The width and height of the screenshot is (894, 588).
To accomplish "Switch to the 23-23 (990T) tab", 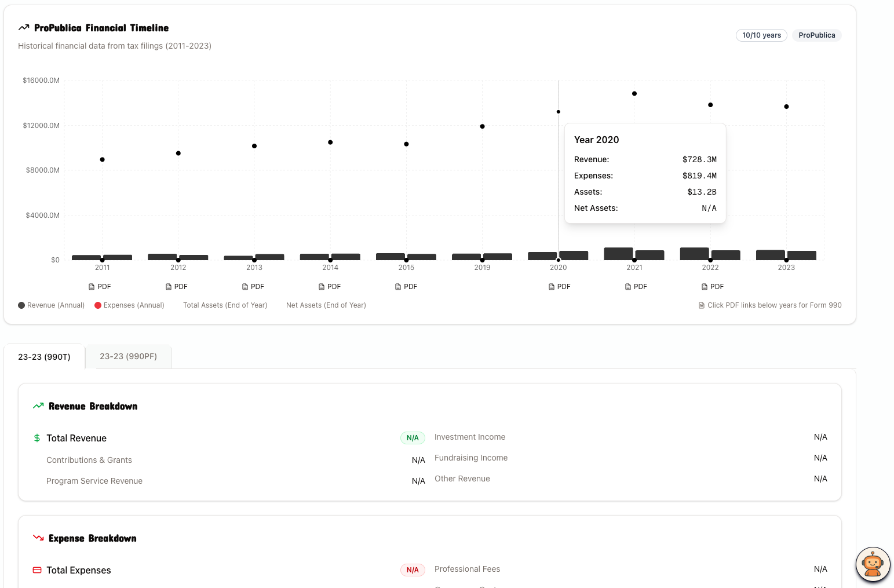I will point(44,357).
